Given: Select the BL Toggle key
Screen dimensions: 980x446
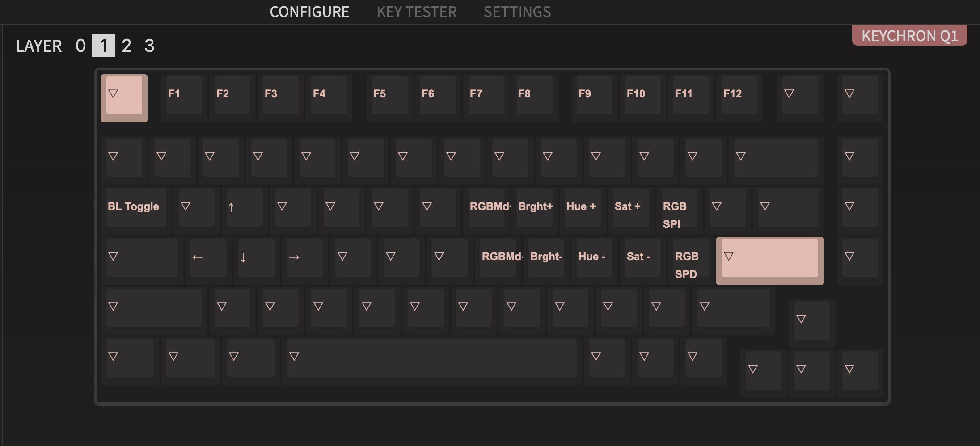Looking at the screenshot, I should click(x=136, y=211).
